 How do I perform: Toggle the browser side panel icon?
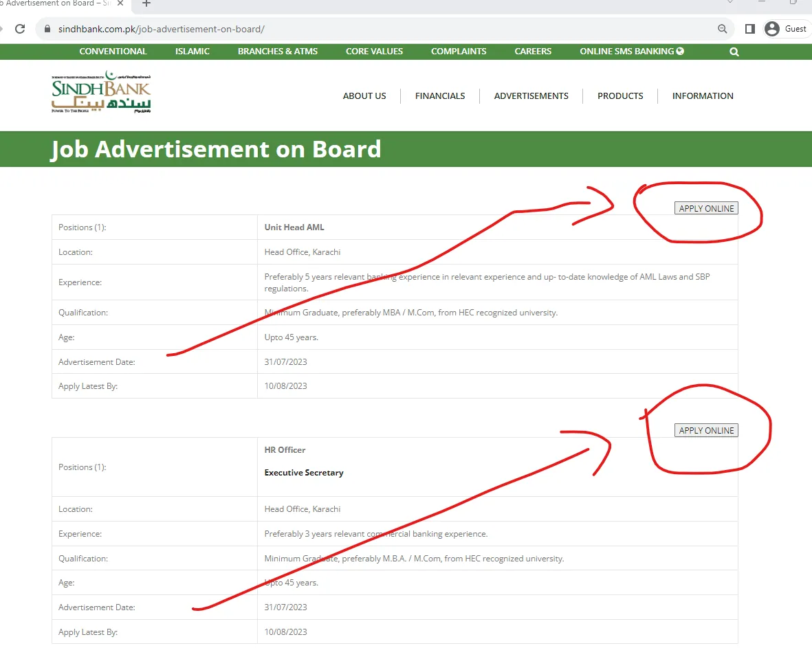[x=750, y=29]
